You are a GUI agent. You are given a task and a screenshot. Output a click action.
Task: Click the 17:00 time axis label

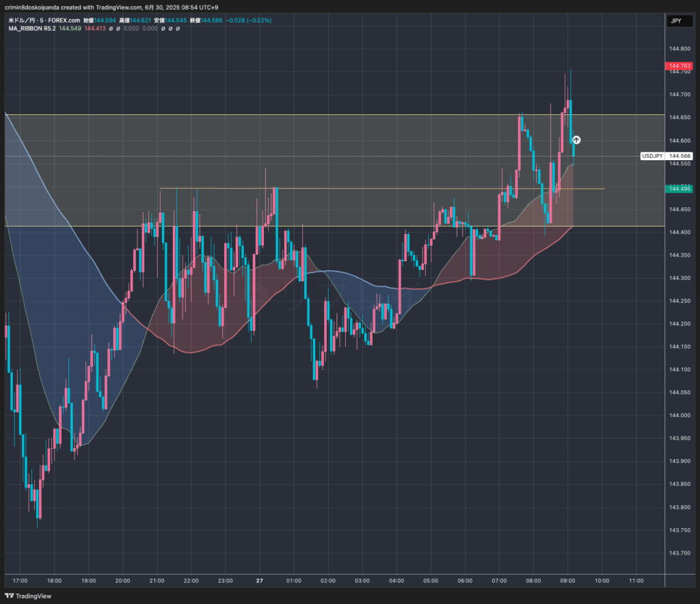pyautogui.click(x=20, y=581)
